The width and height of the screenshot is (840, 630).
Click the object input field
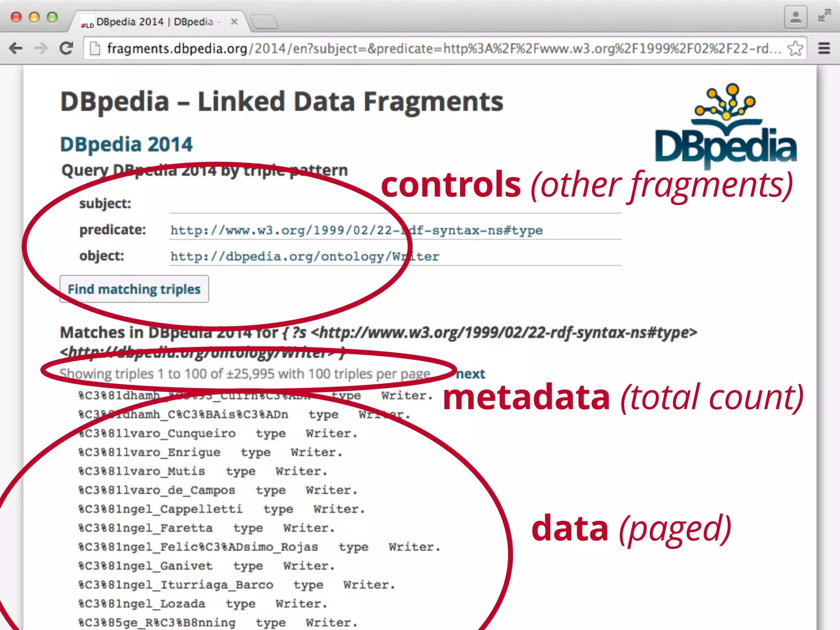tap(395, 256)
